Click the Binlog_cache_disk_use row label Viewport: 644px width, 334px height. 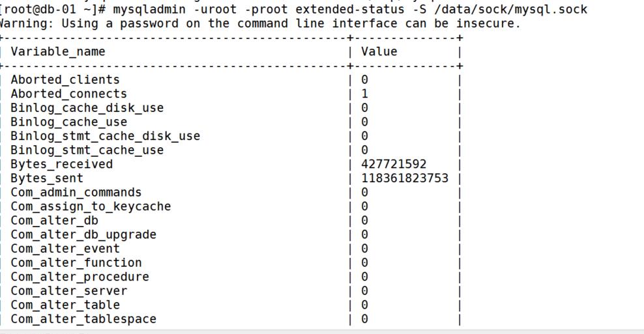point(87,108)
